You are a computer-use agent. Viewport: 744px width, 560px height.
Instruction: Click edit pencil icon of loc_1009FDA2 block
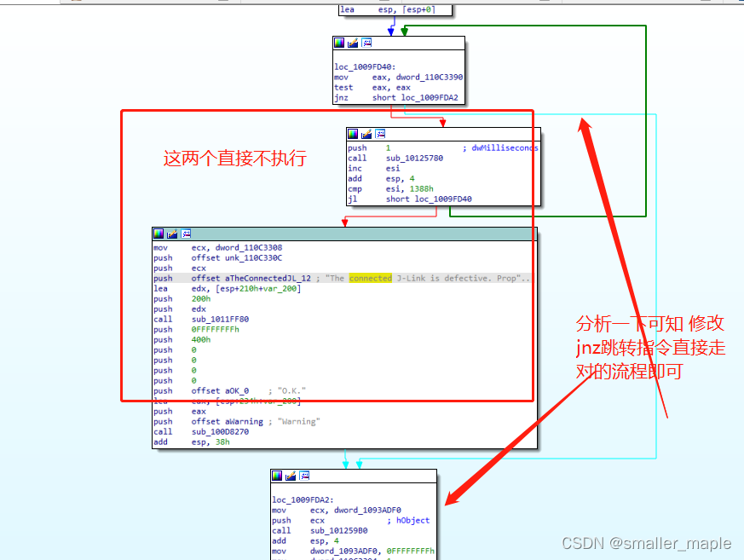tap(291, 476)
